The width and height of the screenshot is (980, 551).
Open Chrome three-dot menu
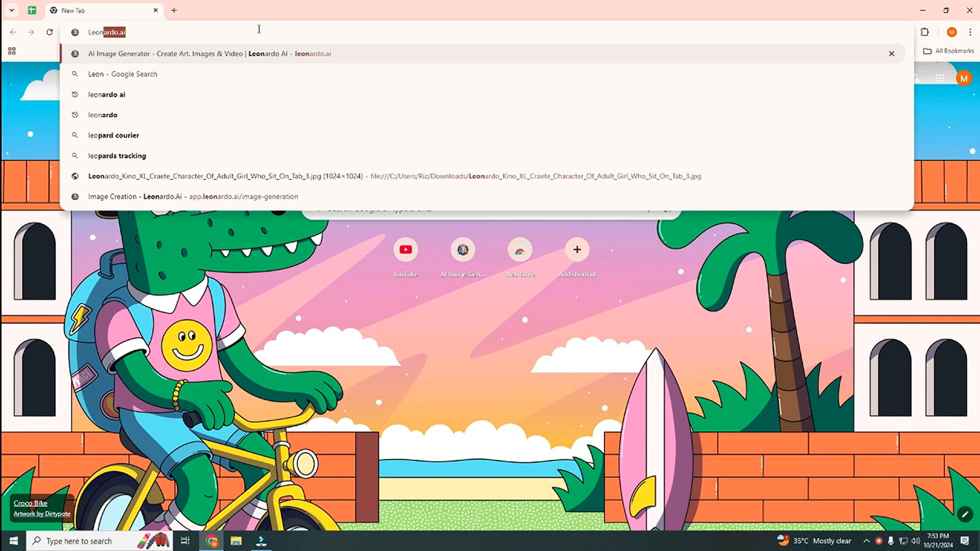[x=970, y=32]
